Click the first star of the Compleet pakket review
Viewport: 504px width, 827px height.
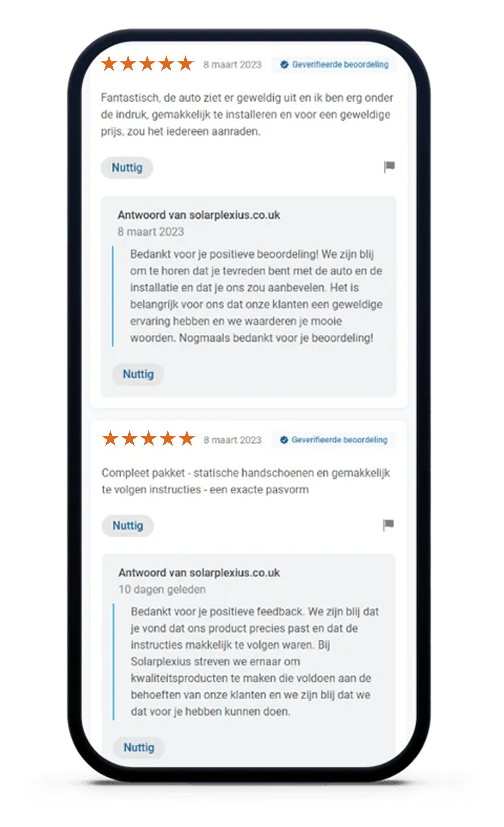coord(110,439)
